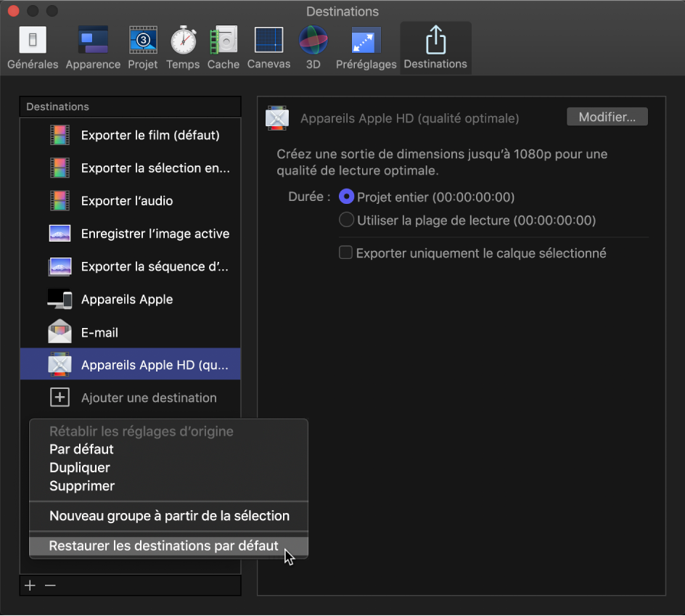685x616 pixels.
Task: Open the 3D preferences pane
Action: (313, 48)
